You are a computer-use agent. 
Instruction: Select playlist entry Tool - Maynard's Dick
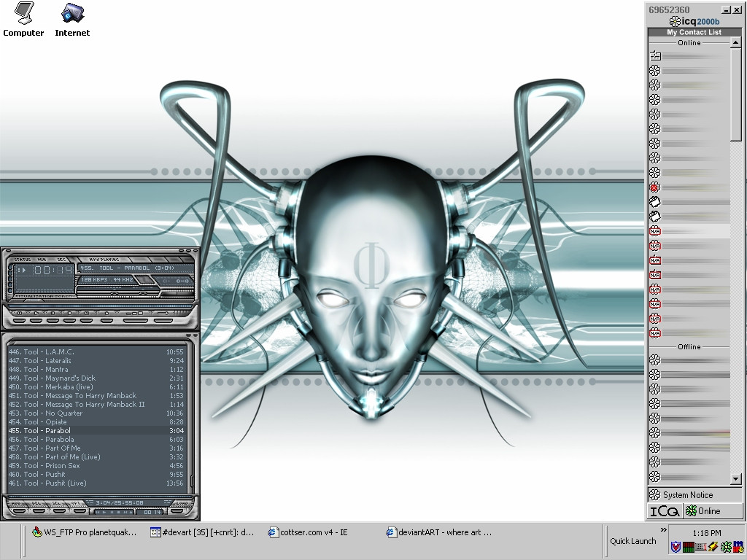tap(96, 378)
